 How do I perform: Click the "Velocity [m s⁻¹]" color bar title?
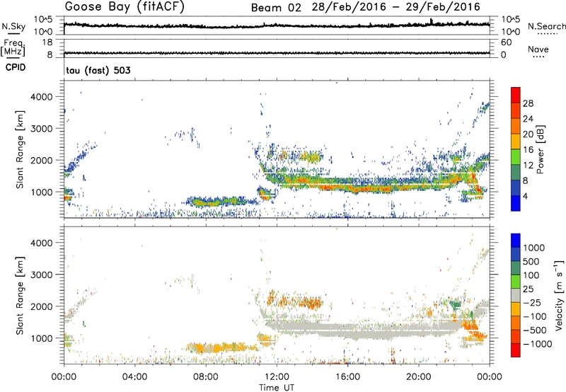point(559,295)
